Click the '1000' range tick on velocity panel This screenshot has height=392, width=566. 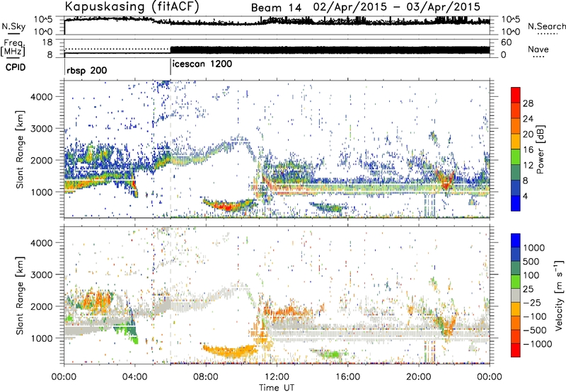coord(41,338)
